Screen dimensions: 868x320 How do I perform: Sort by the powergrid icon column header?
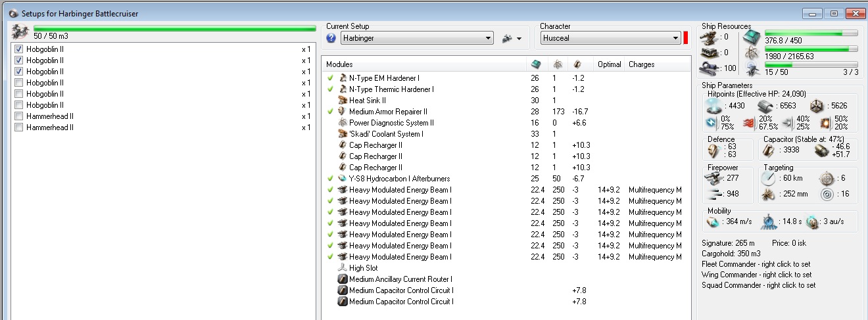coord(558,64)
